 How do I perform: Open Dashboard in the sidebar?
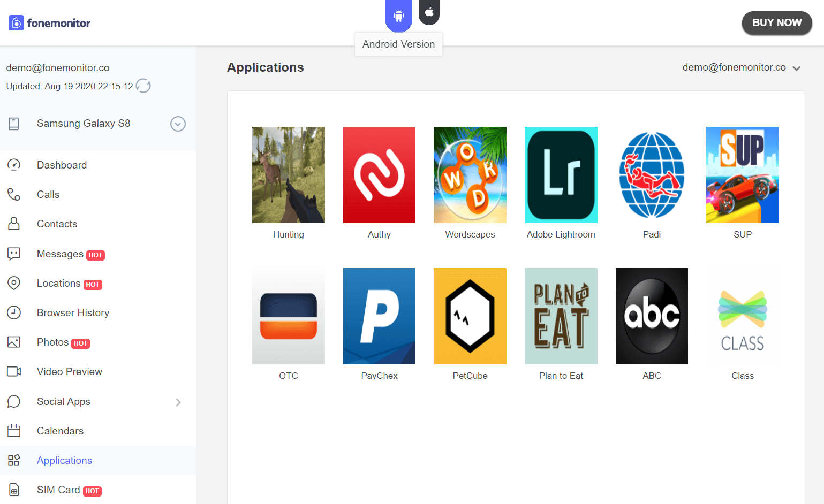[98, 165]
